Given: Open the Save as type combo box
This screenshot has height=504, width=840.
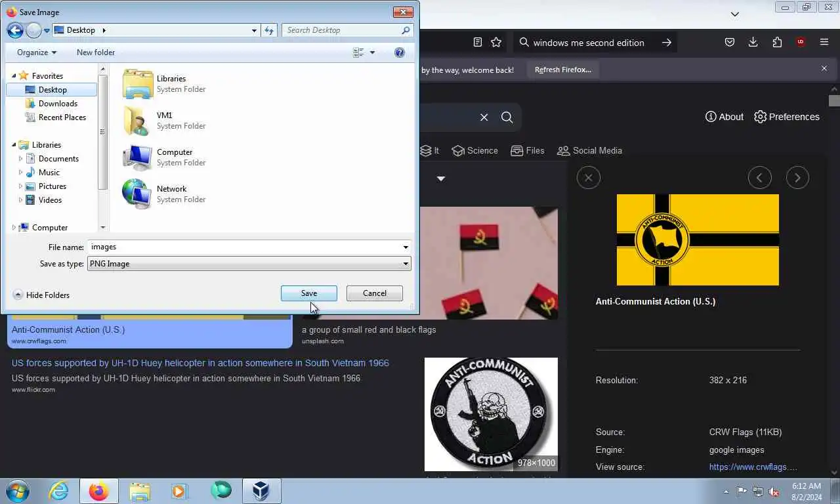Looking at the screenshot, I should click(249, 264).
